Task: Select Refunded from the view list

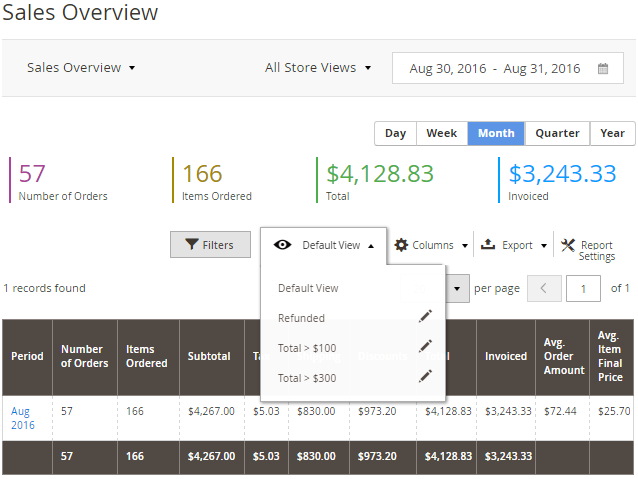Action: point(301,318)
